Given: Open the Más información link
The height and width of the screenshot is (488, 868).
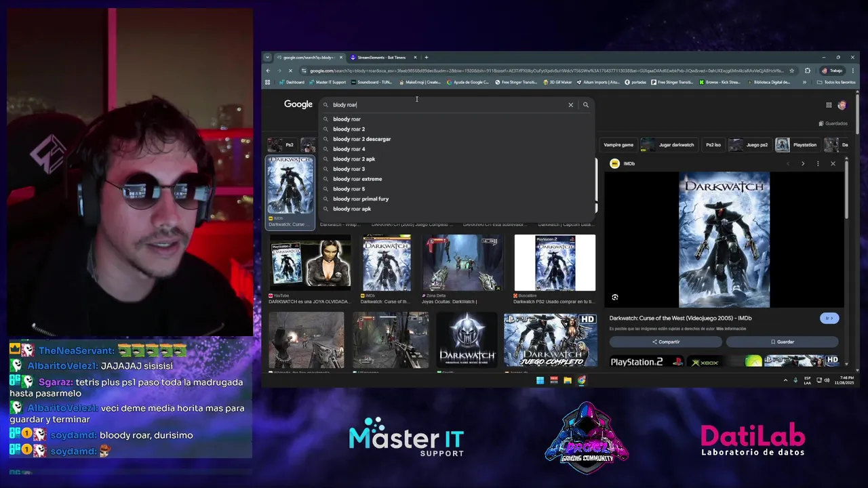Looking at the screenshot, I should 731,329.
